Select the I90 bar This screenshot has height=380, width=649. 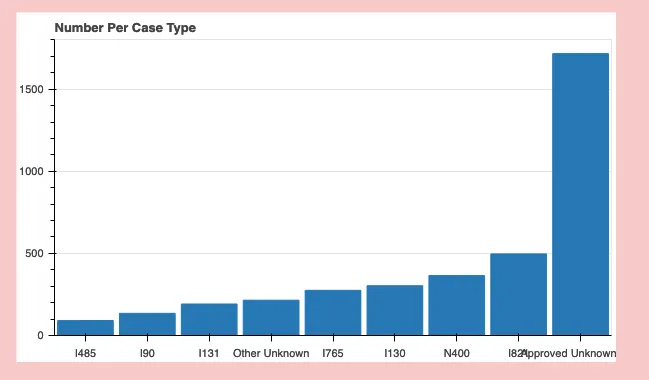pos(147,324)
